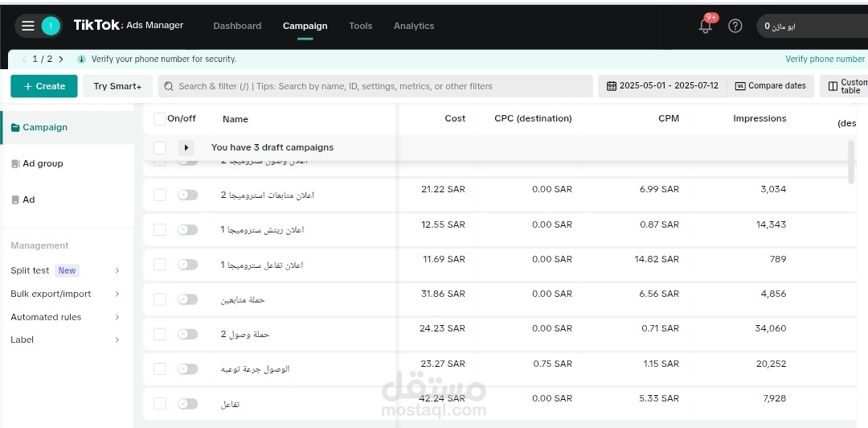Toggle on اعلان متابعات استروميجا 2 campaign
The height and width of the screenshot is (428, 868).
coord(187,195)
